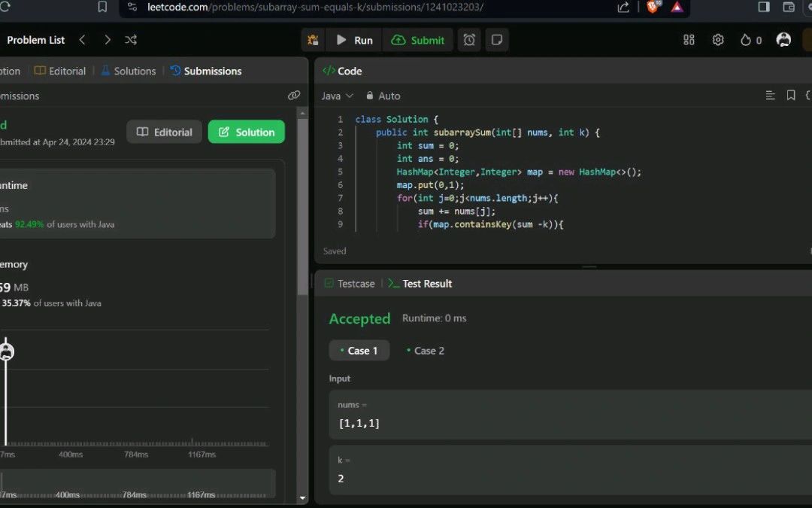Image resolution: width=812 pixels, height=508 pixels.
Task: Click the 35.37% memory percentile text
Action: [16, 303]
